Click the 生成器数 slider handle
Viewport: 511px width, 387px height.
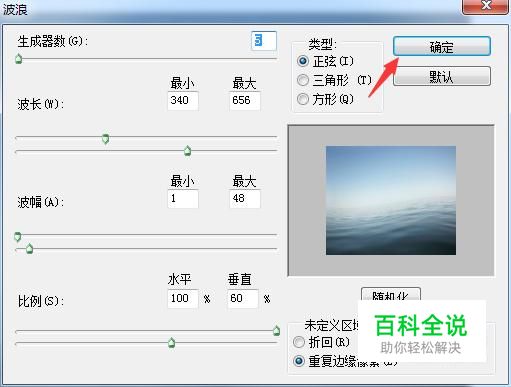19,59
